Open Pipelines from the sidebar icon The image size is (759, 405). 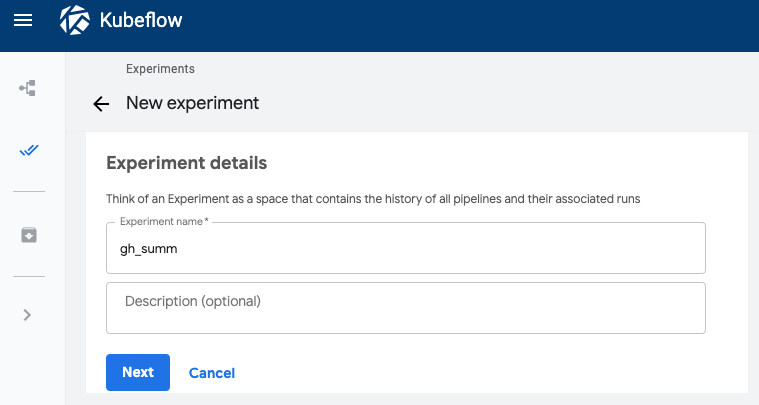tap(28, 89)
